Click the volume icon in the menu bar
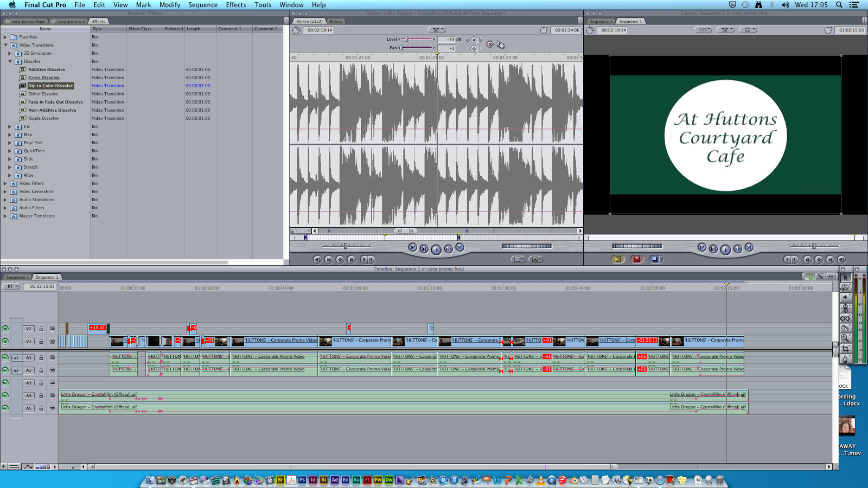 [x=785, y=5]
